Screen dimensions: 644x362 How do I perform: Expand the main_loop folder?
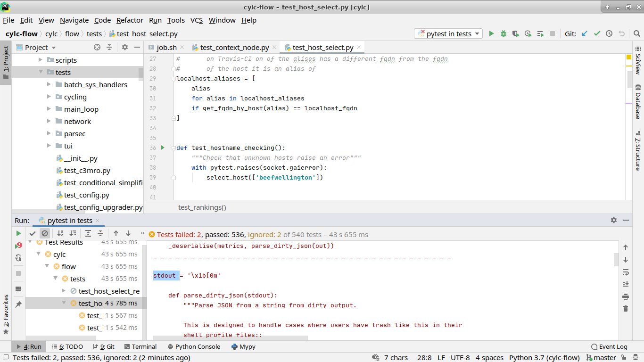[x=49, y=109]
